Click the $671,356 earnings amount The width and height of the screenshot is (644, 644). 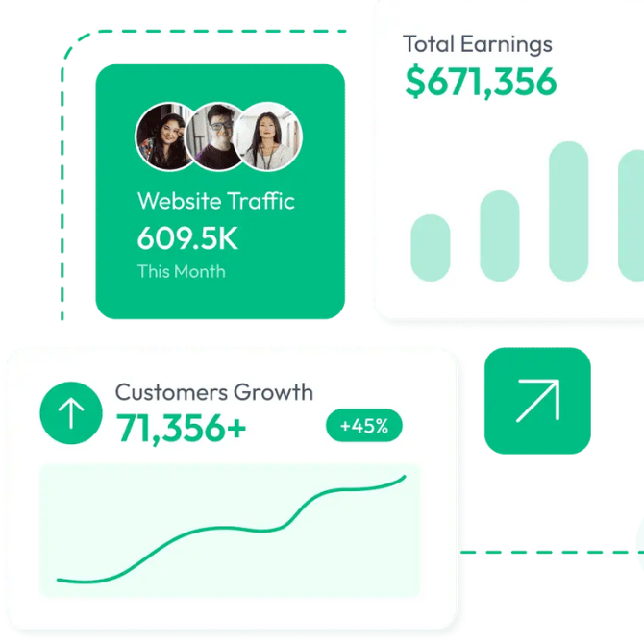click(481, 82)
